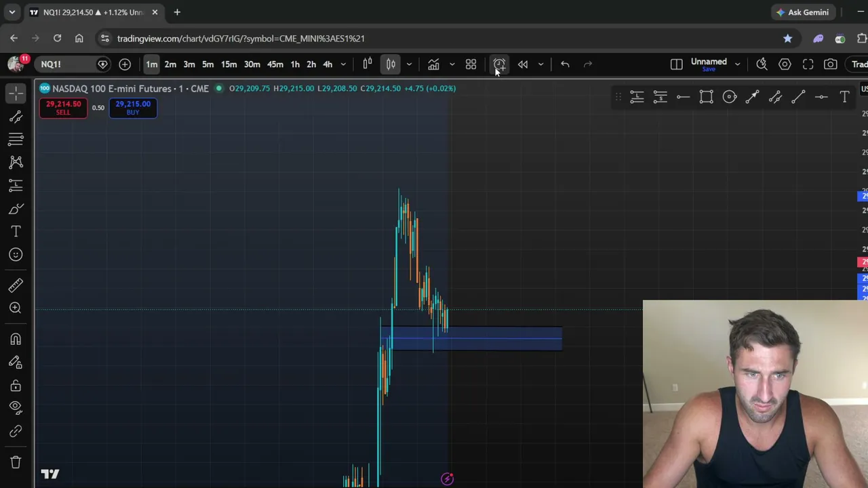Select the 2h chart interval

(311, 64)
